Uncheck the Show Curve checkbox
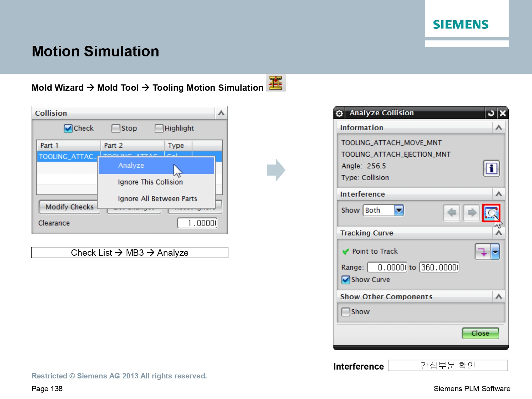 point(345,280)
